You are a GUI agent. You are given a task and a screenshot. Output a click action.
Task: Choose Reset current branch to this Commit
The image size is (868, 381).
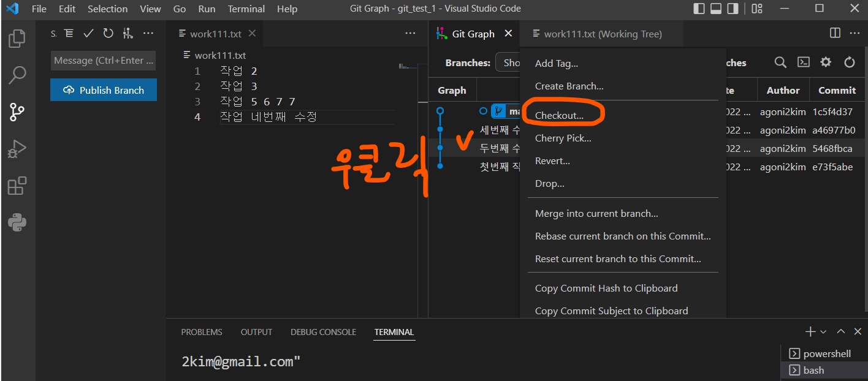[x=623, y=259]
